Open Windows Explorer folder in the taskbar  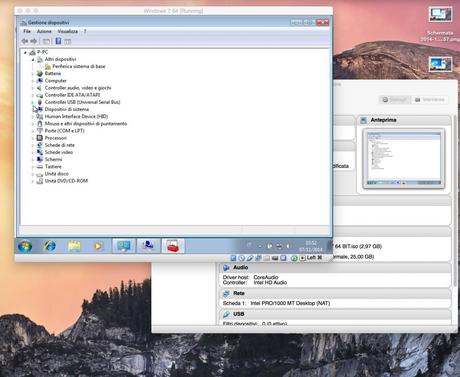[74, 246]
